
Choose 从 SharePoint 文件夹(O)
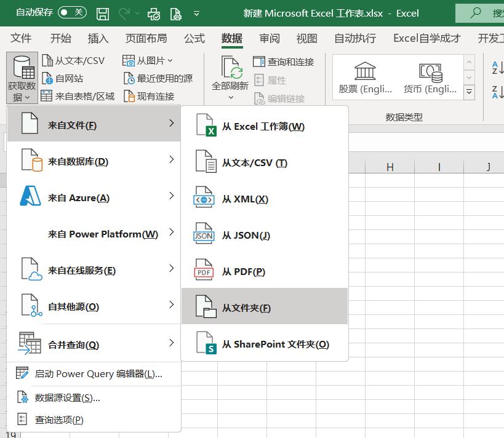265,344
